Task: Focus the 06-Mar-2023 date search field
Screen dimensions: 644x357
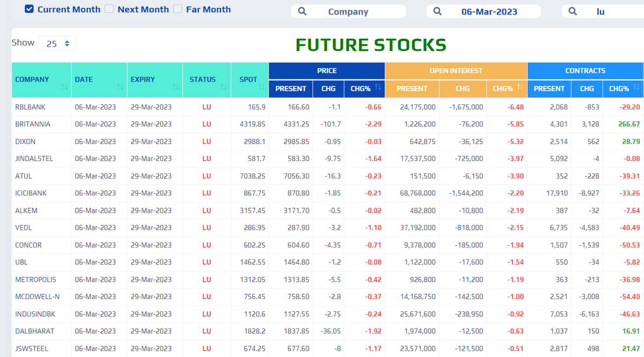Action: point(484,11)
